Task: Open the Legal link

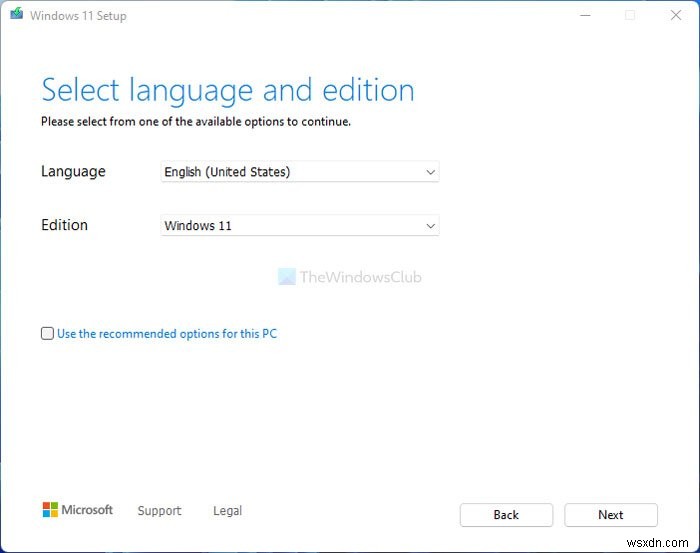Action: 228,511
